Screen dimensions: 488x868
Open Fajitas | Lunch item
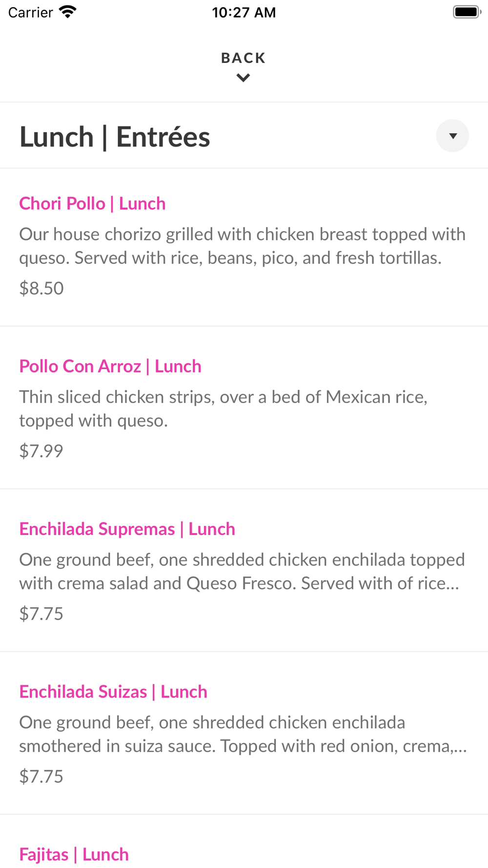74,854
